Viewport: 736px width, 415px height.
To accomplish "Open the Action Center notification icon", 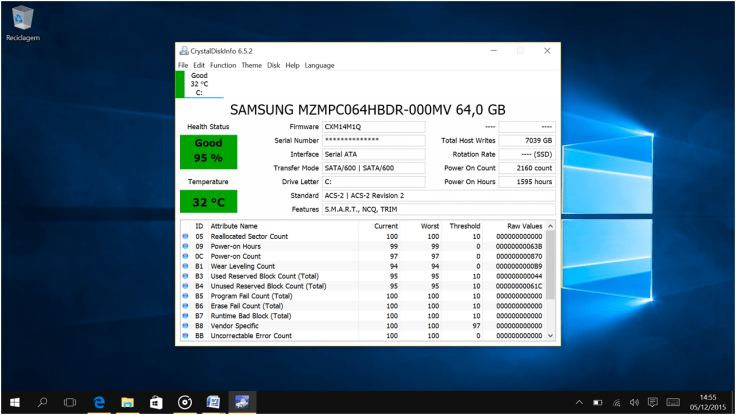I will click(653, 402).
